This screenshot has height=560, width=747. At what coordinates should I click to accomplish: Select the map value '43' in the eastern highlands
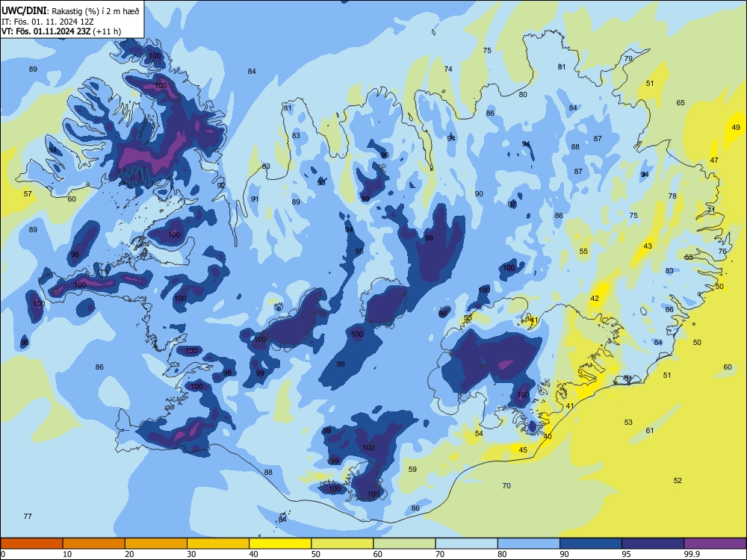click(x=648, y=246)
